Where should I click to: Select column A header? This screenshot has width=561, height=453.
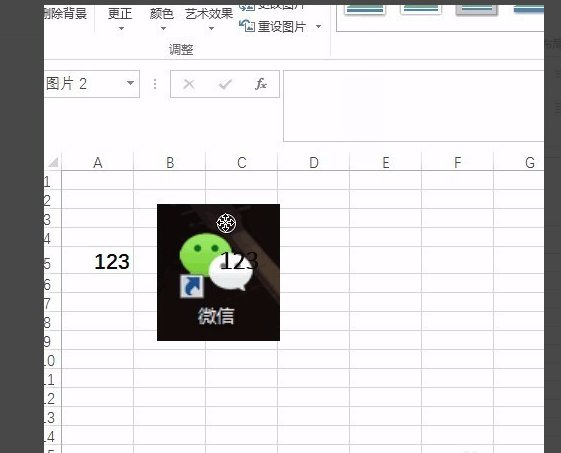(x=98, y=162)
